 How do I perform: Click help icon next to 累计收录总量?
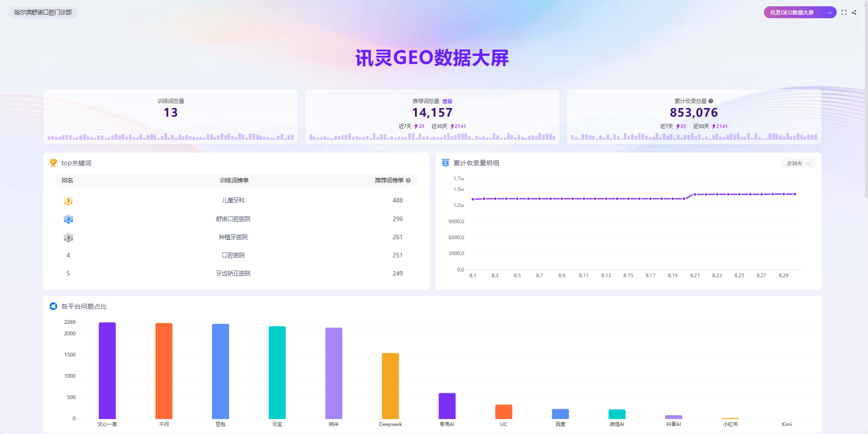(711, 101)
